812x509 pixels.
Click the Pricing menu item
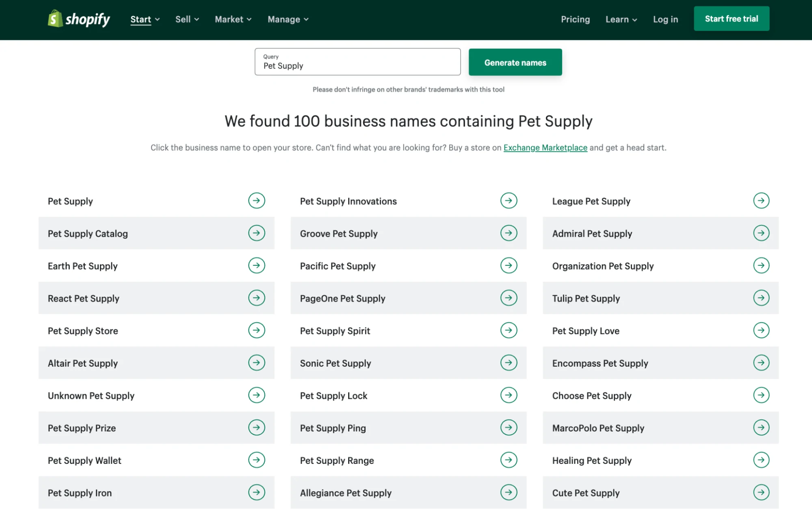point(575,20)
